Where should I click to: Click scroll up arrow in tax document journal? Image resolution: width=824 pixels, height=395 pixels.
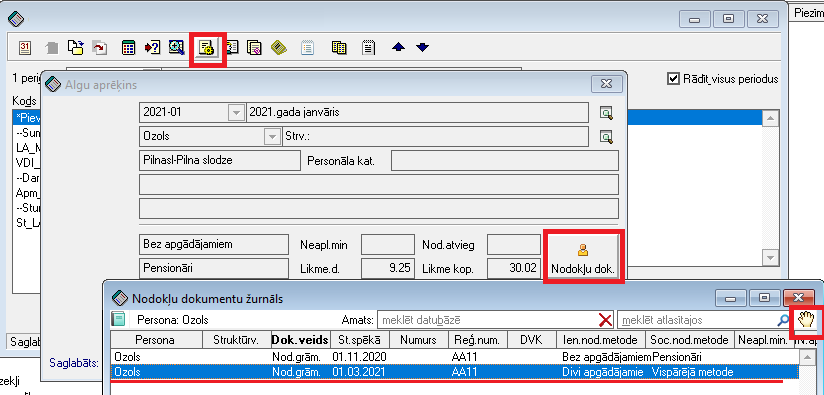[x=806, y=357]
